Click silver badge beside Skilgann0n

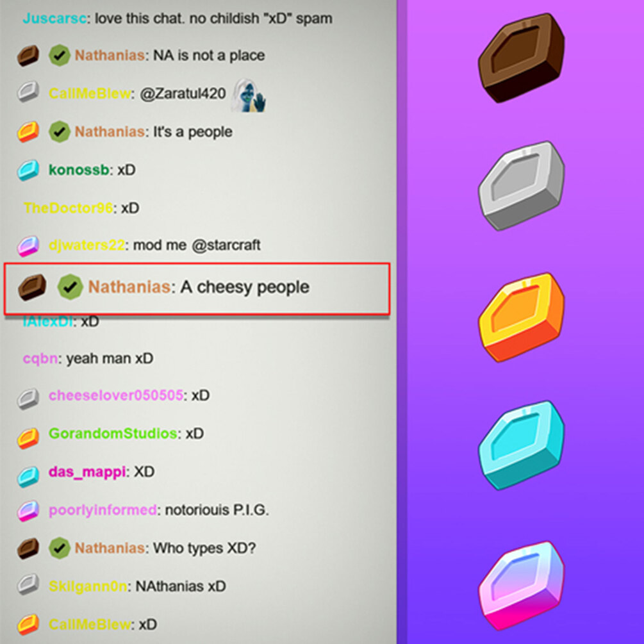point(28,585)
